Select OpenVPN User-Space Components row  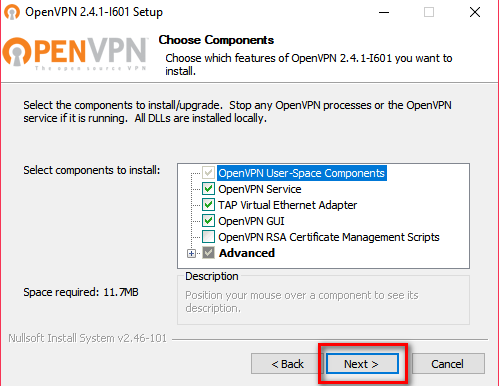tap(302, 173)
